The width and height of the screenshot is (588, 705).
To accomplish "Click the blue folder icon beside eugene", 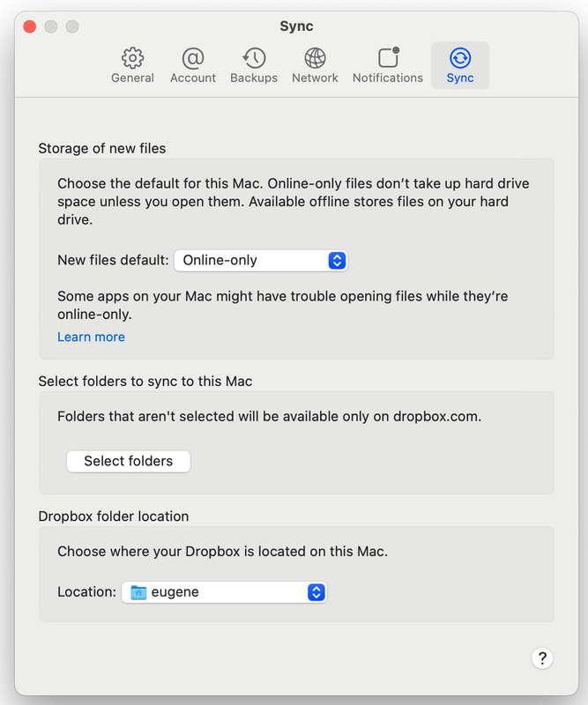I will coord(138,592).
